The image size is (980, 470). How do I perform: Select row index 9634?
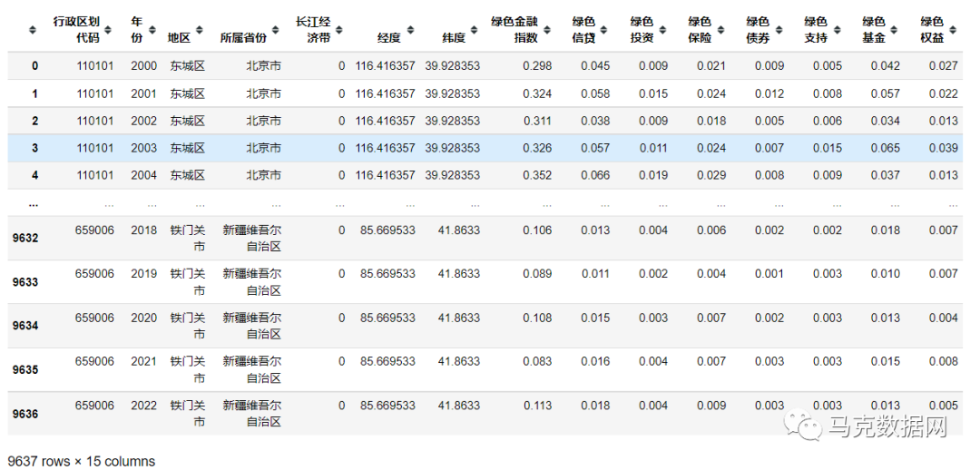25,326
